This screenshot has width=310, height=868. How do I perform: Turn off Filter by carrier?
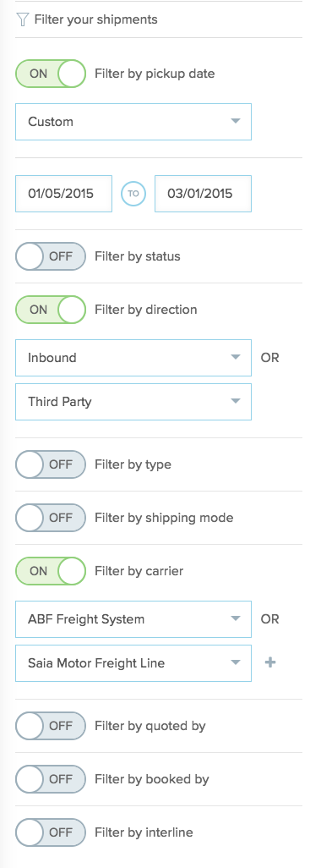[51, 571]
